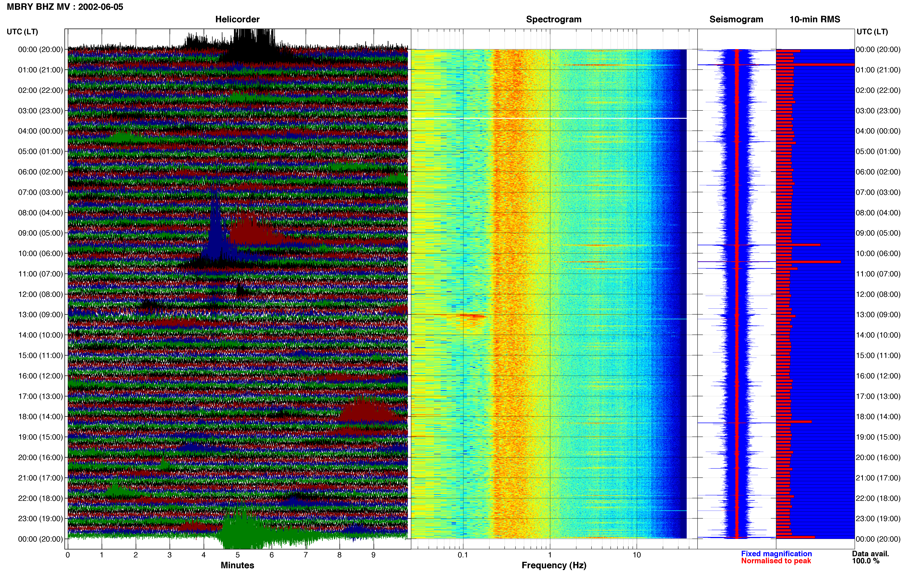The width and height of the screenshot is (924, 578).
Task: Click the "9" tick on the Minutes axis
Action: (x=373, y=555)
